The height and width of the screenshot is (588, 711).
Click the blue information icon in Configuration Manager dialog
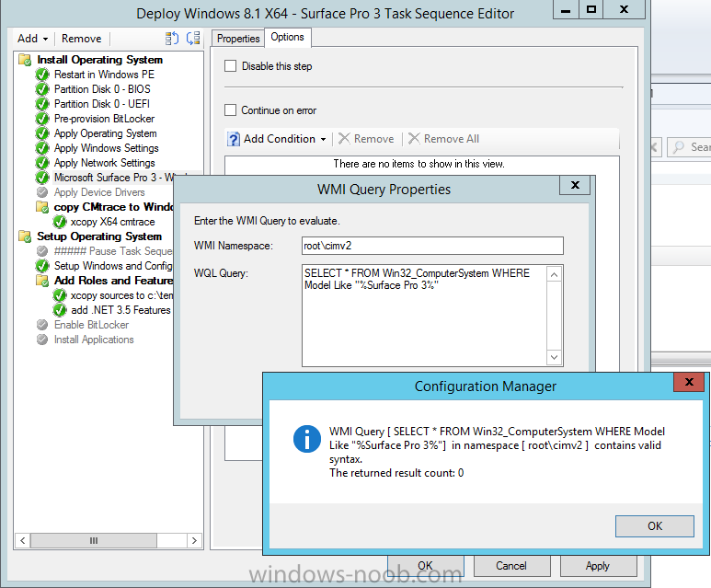[x=307, y=439]
